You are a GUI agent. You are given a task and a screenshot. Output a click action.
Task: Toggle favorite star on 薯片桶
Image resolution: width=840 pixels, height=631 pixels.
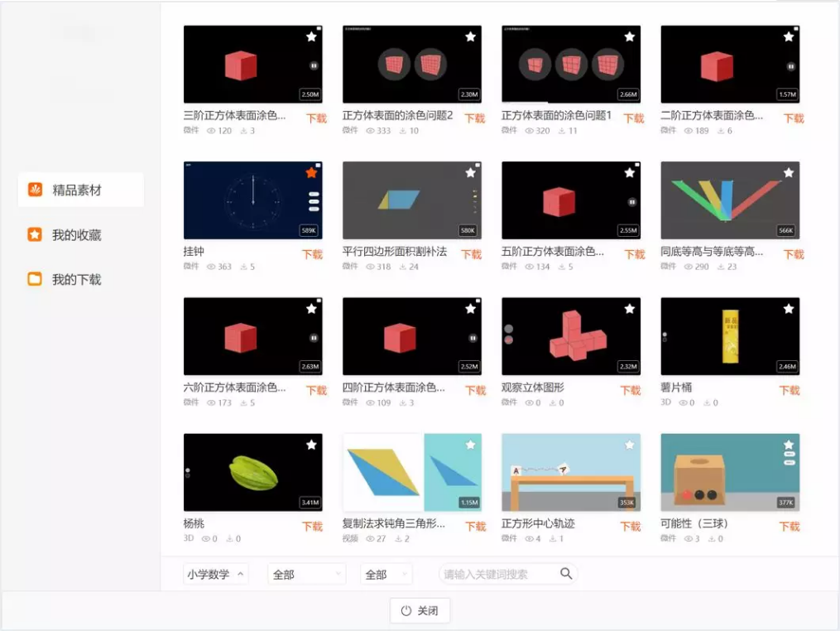[x=789, y=309]
